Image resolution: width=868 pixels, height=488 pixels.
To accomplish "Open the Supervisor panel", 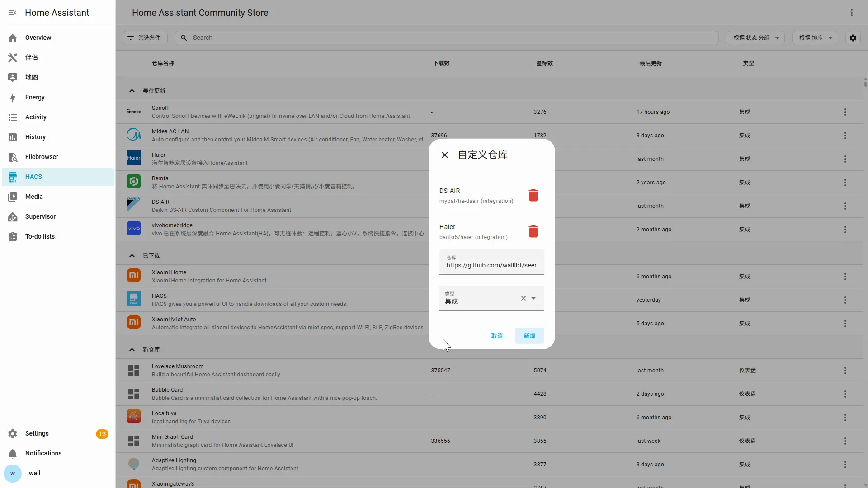I will [58, 216].
